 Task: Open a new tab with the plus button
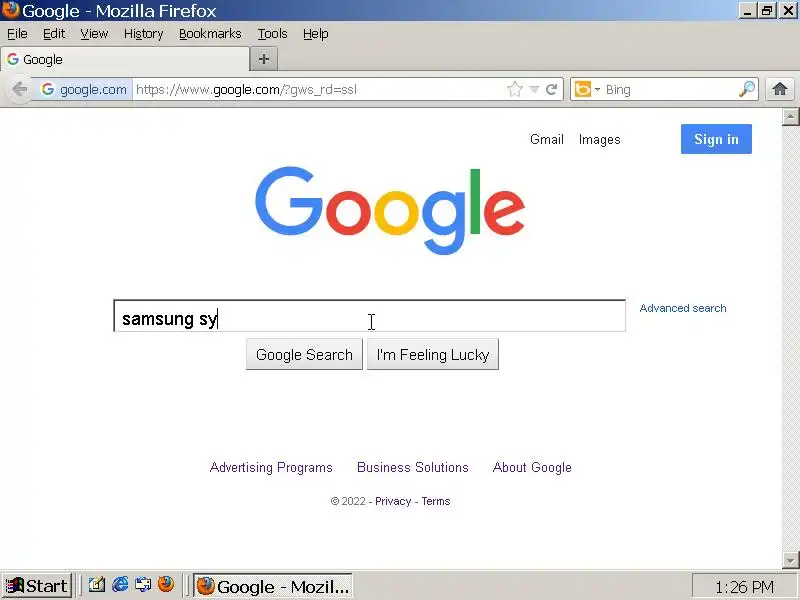tap(264, 59)
